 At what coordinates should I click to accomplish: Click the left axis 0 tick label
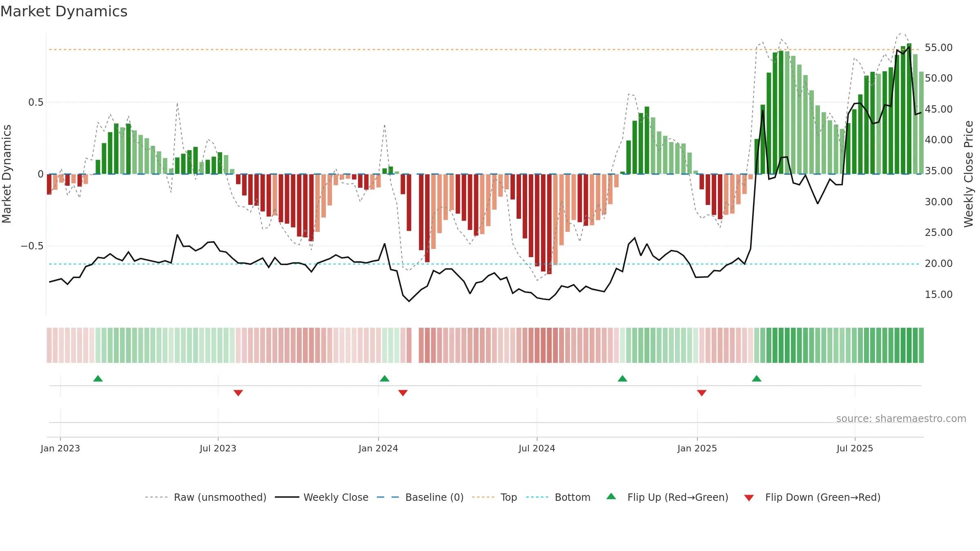click(40, 174)
